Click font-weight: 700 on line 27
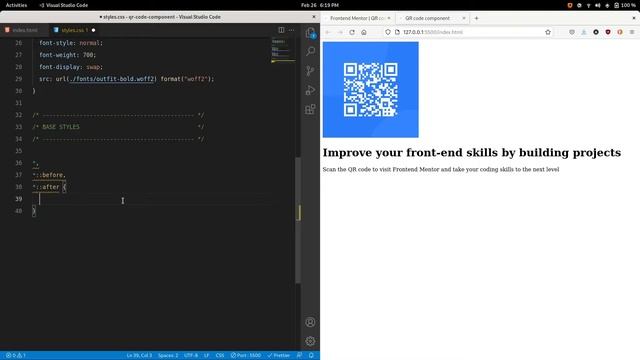The height and width of the screenshot is (360, 640). (x=67, y=55)
